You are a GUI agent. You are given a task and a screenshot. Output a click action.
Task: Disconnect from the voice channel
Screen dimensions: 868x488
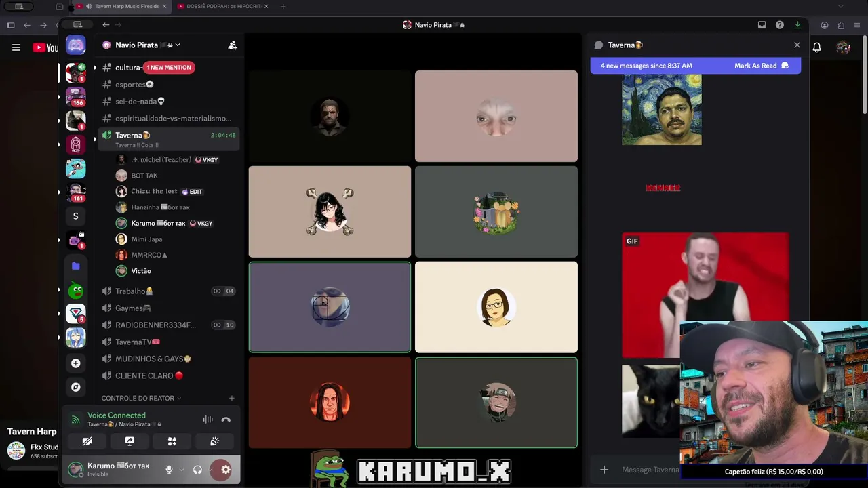(x=226, y=420)
